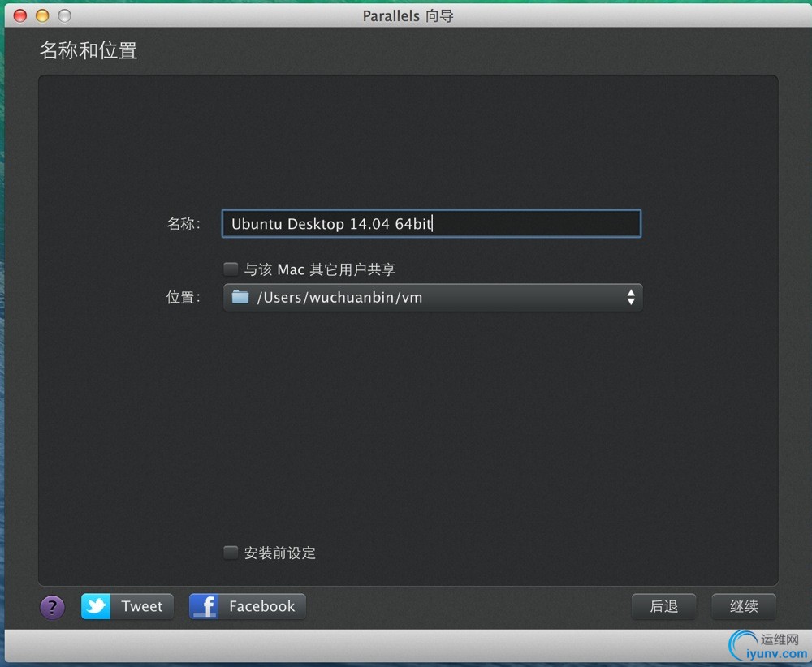The width and height of the screenshot is (812, 667).
Task: Click the folder icon in the location field
Action: (x=240, y=297)
